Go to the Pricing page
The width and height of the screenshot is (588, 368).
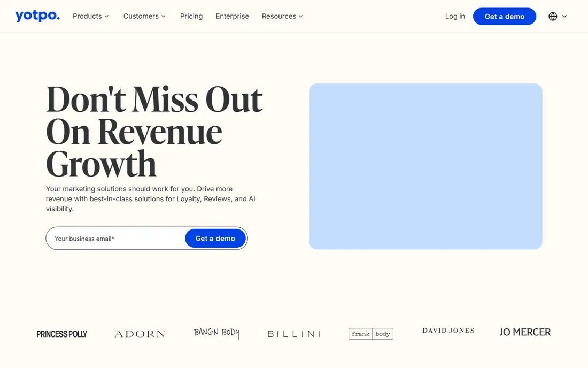pyautogui.click(x=191, y=16)
